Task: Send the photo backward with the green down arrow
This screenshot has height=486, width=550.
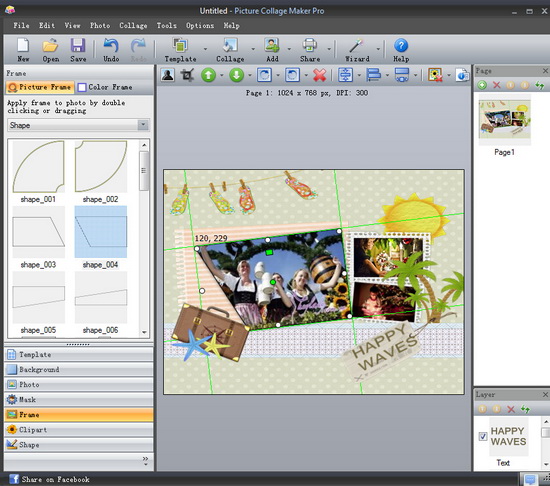Action: click(236, 75)
